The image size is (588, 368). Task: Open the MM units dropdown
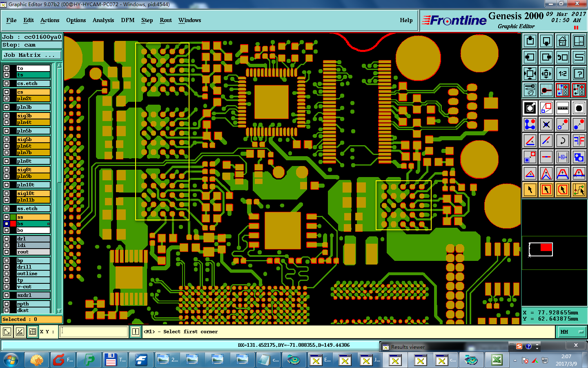click(572, 332)
